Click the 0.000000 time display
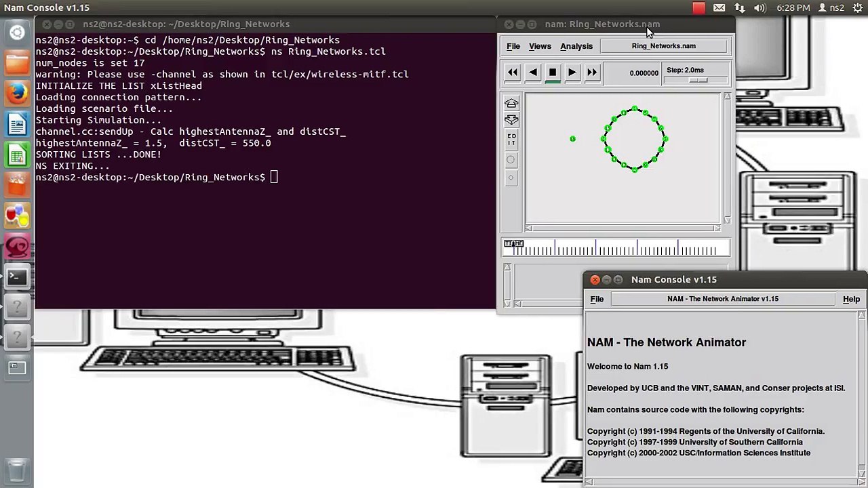The image size is (868, 488). pos(633,73)
